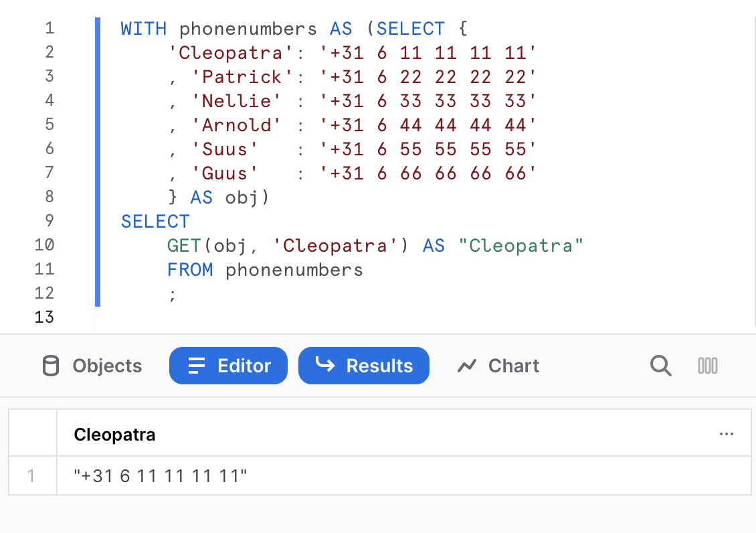The image size is (756, 533).
Task: Click the 'Arnold' key on line 5
Action: coord(237,125)
